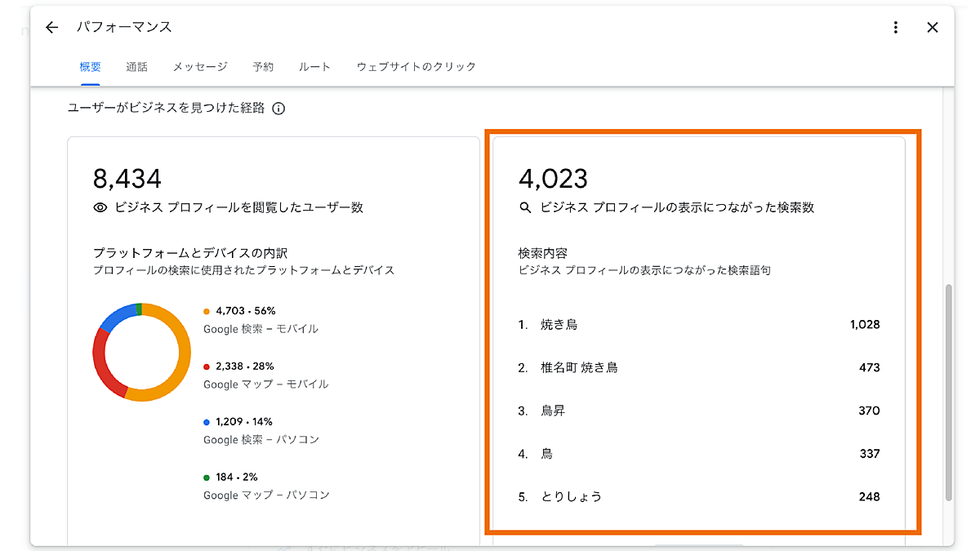This screenshot has height=551, width=980.
Task: Select the ルート tab
Action: [315, 67]
